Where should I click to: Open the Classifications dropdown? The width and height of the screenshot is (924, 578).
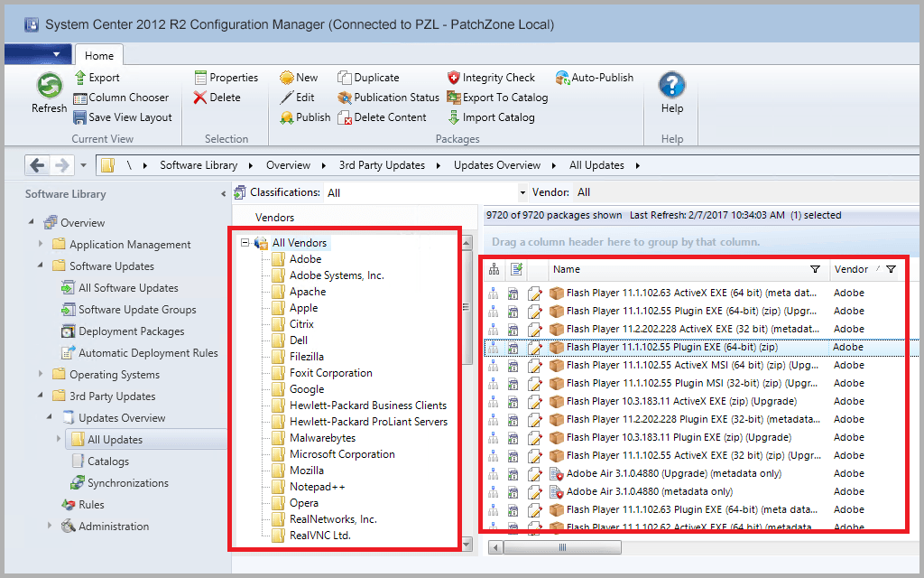tap(522, 193)
